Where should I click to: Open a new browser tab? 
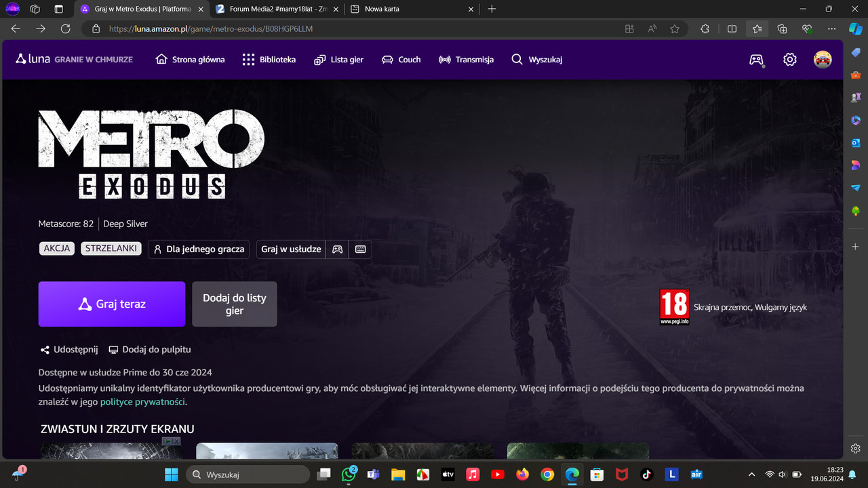pyautogui.click(x=492, y=9)
